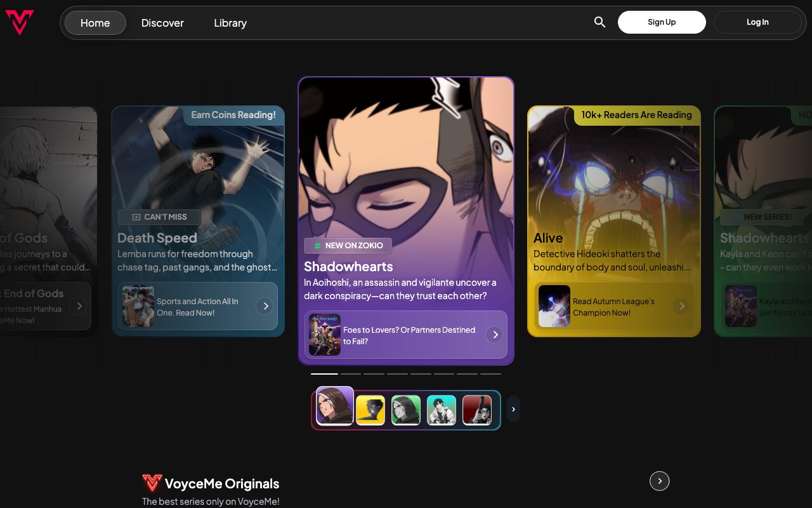
Task: Expand thumbnail strip with next chevron
Action: [513, 409]
